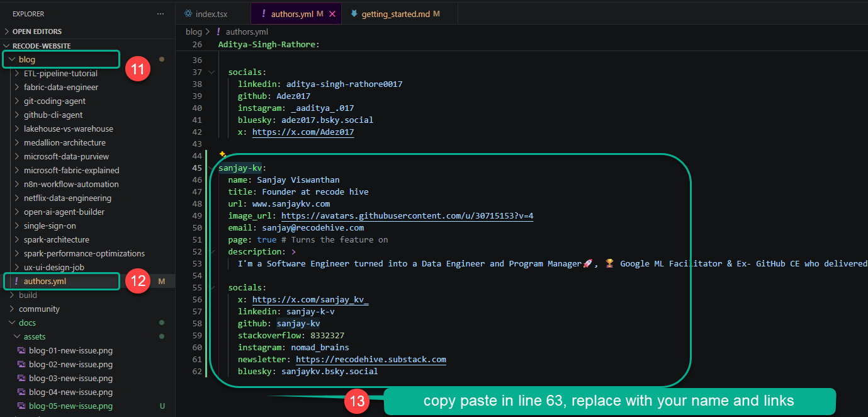Image resolution: width=868 pixels, height=417 pixels.
Task: Click title value Founder at recode hive
Action: point(316,192)
